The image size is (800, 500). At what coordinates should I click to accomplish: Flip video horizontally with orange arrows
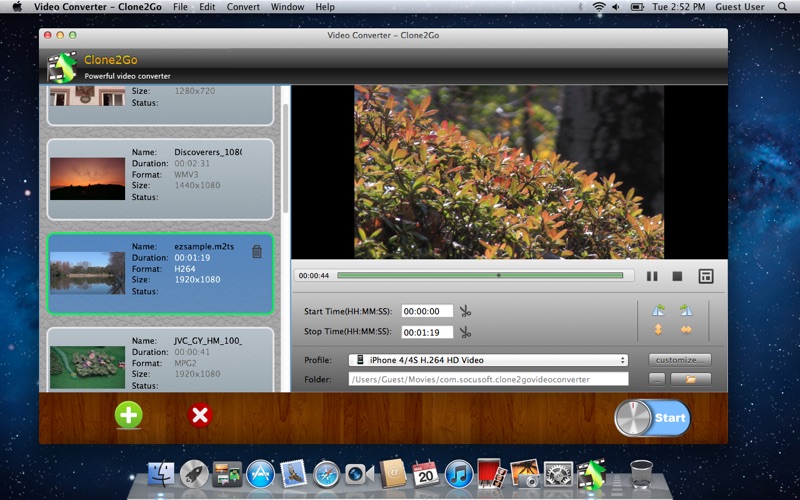pyautogui.click(x=686, y=330)
